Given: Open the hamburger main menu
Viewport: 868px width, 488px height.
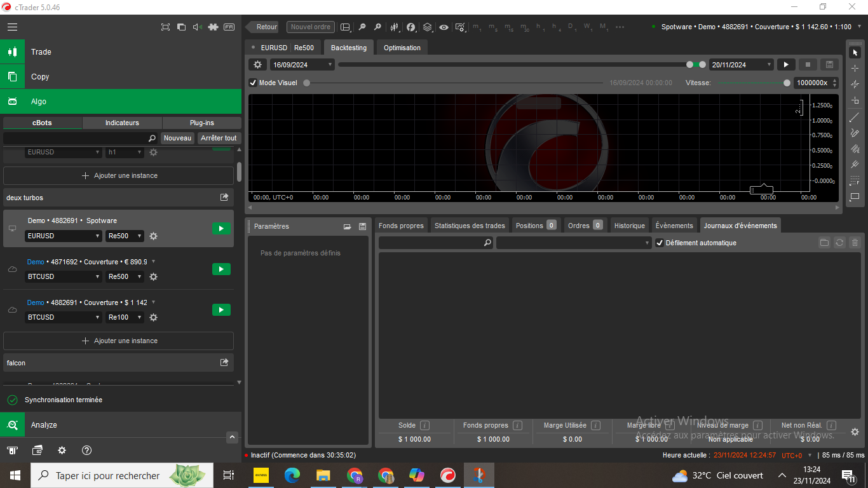Looking at the screenshot, I should 12,27.
